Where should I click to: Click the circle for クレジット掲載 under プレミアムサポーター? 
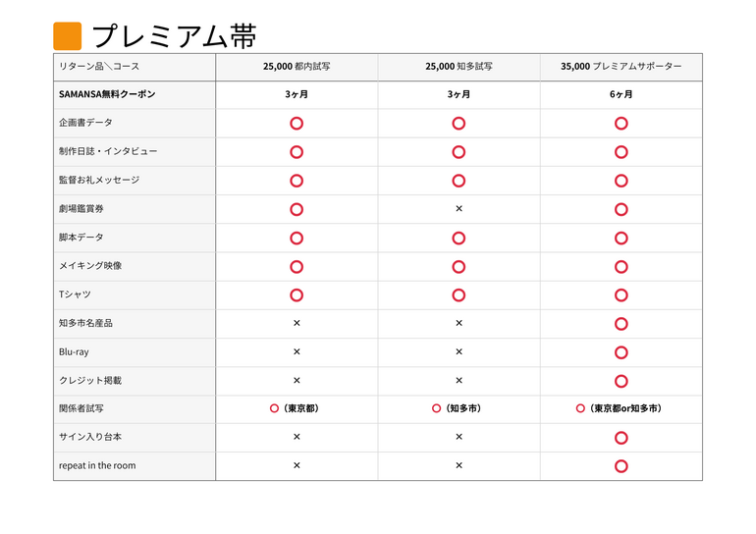(x=621, y=381)
